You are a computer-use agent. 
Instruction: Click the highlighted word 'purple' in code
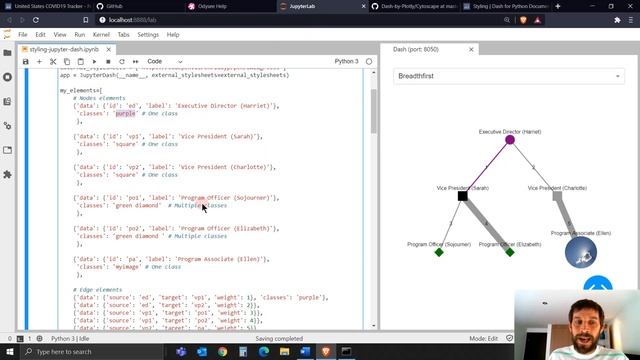[125, 113]
